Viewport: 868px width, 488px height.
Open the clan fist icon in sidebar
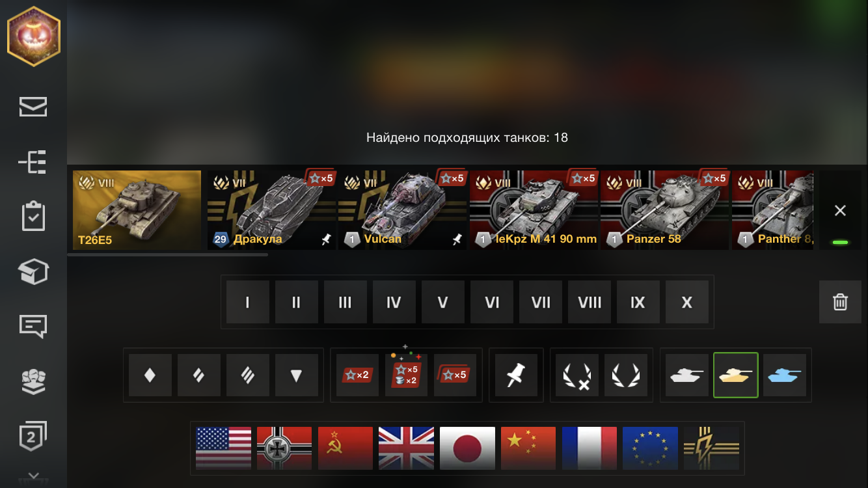click(x=33, y=381)
